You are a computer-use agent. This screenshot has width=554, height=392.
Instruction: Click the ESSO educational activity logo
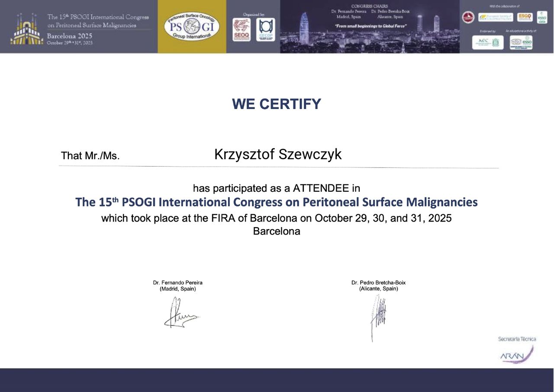point(521,42)
